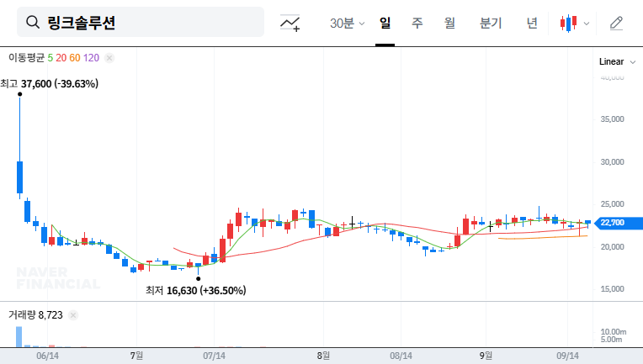Click the candlestick chart type icon
This screenshot has width=643, height=364.
point(568,23)
